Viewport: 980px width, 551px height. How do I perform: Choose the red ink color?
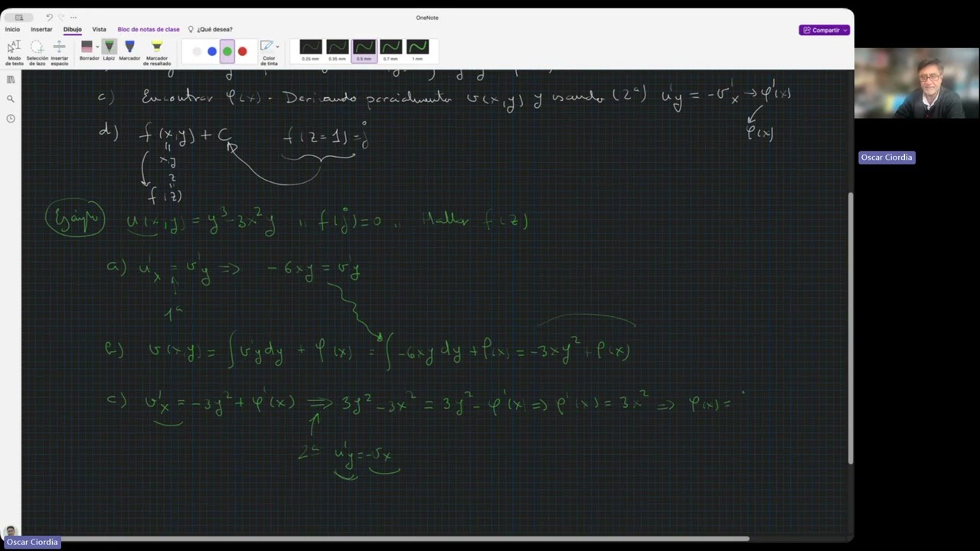click(x=243, y=51)
